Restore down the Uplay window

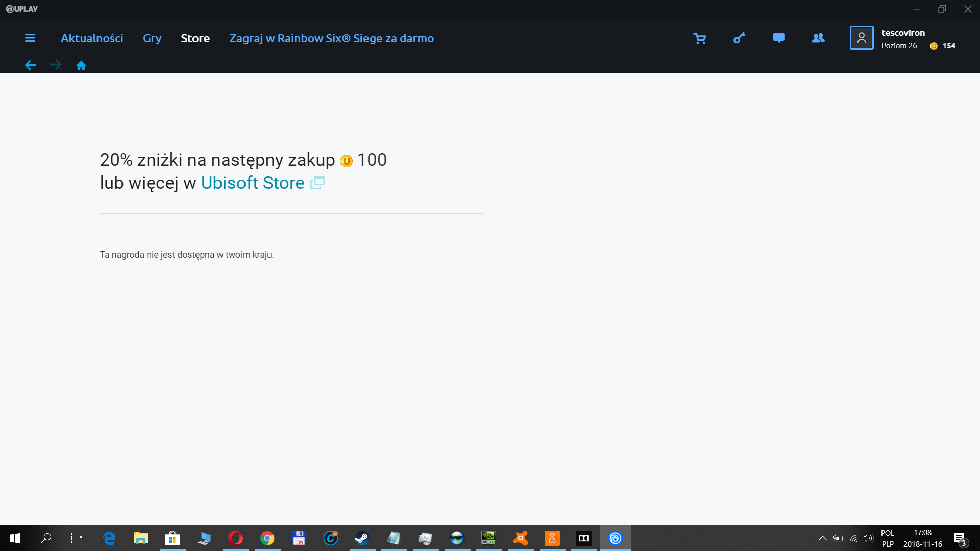(x=942, y=9)
